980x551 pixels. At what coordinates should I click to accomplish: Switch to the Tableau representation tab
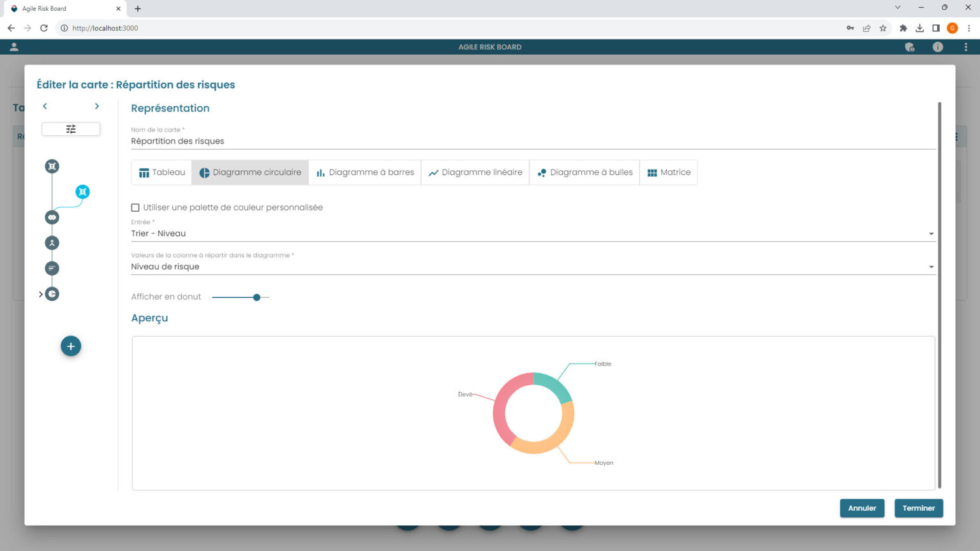click(161, 172)
